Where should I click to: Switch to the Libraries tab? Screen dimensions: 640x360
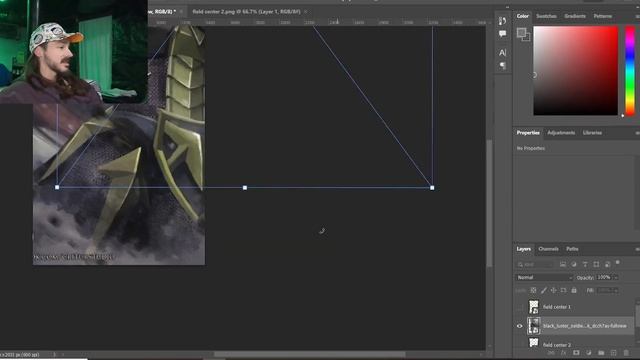coord(592,133)
